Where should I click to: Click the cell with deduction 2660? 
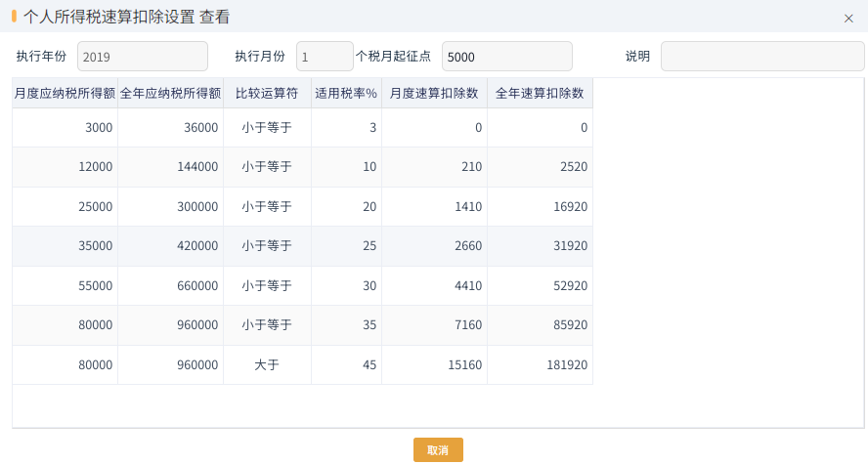435,246
